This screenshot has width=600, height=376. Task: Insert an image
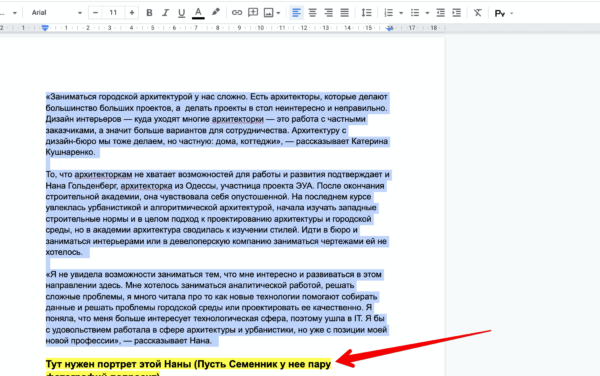[x=269, y=13]
